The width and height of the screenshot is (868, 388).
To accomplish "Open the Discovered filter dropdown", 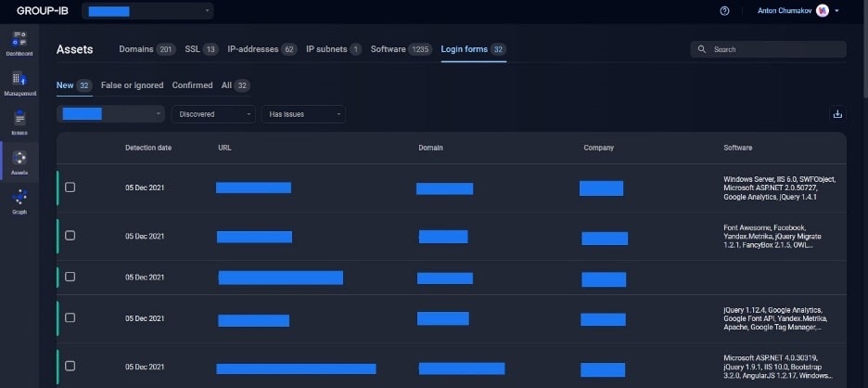I will point(213,114).
